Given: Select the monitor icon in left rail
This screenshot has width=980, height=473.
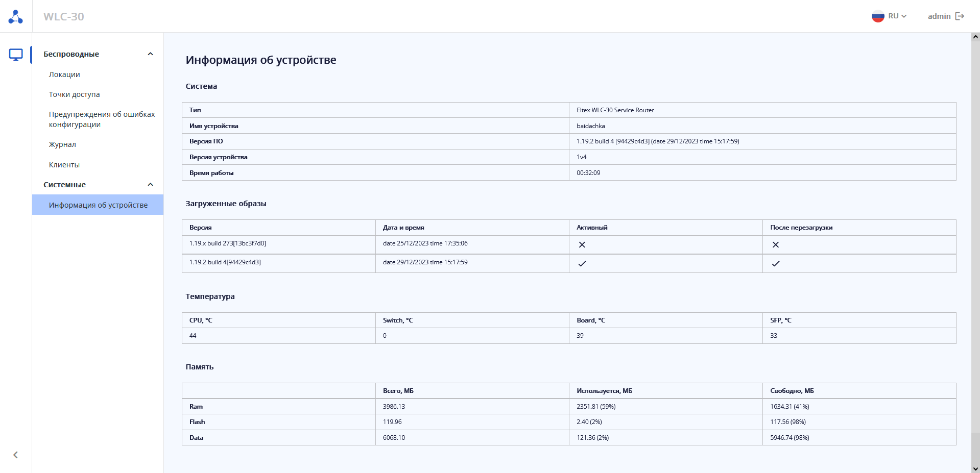Looking at the screenshot, I should 16,55.
